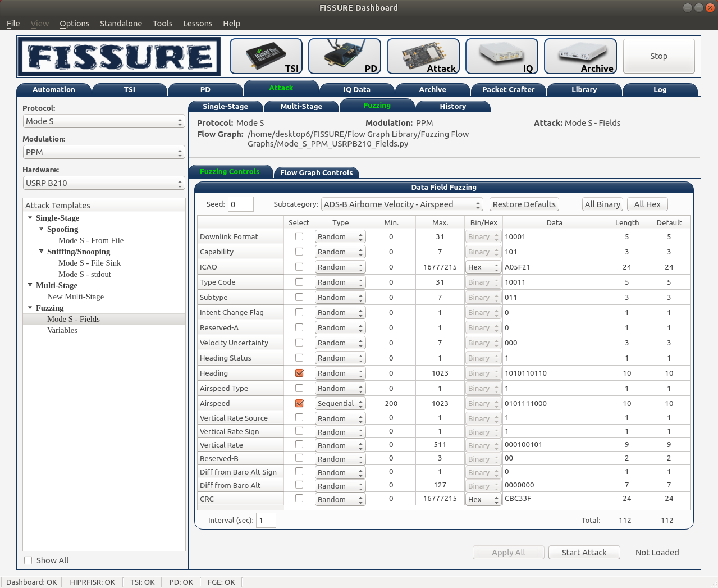Image resolution: width=718 pixels, height=588 pixels.
Task: Click the IQ hardware device icon button
Action: point(502,56)
